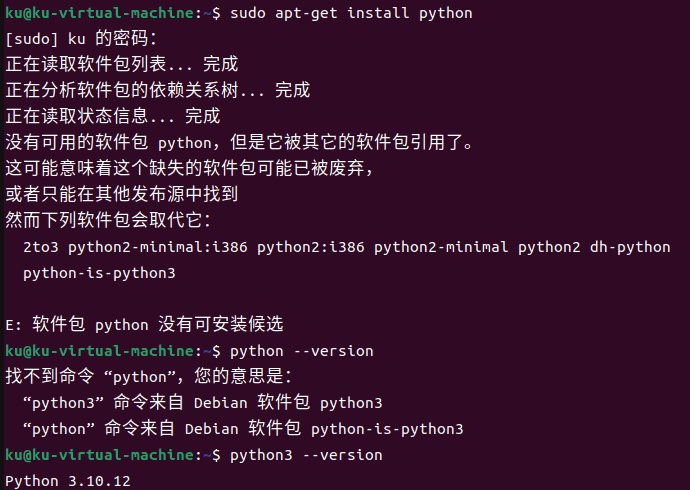Click the "python --version" command text
Image resolution: width=690 pixels, height=490 pixels.
(x=301, y=351)
